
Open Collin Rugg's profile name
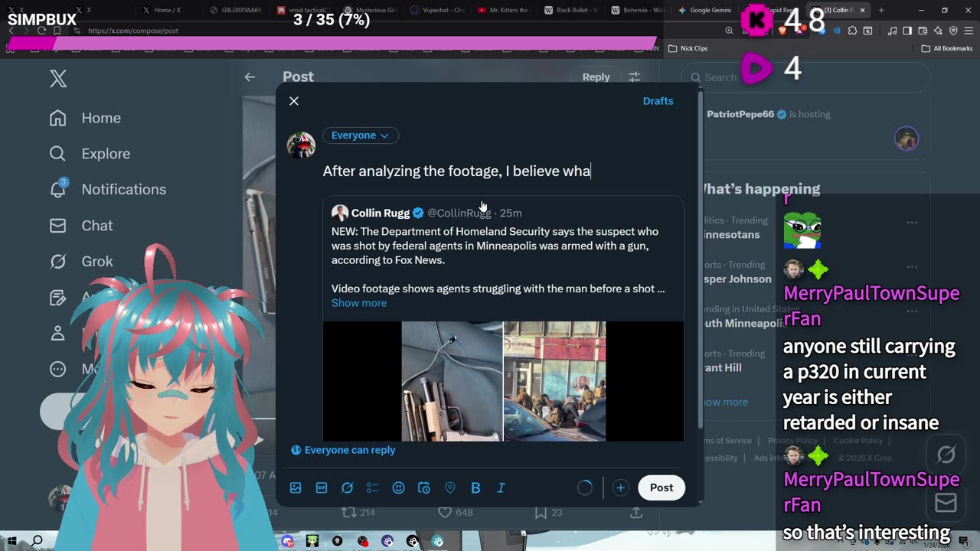pos(381,213)
